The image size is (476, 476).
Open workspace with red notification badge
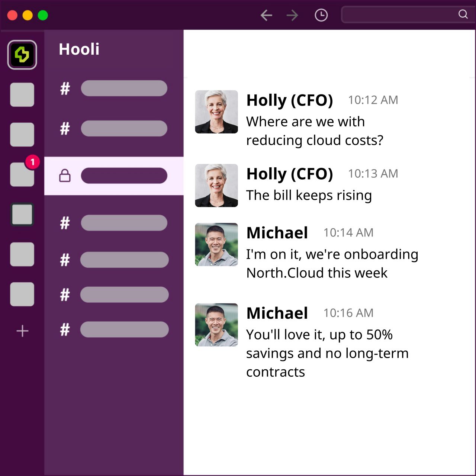coord(22,174)
